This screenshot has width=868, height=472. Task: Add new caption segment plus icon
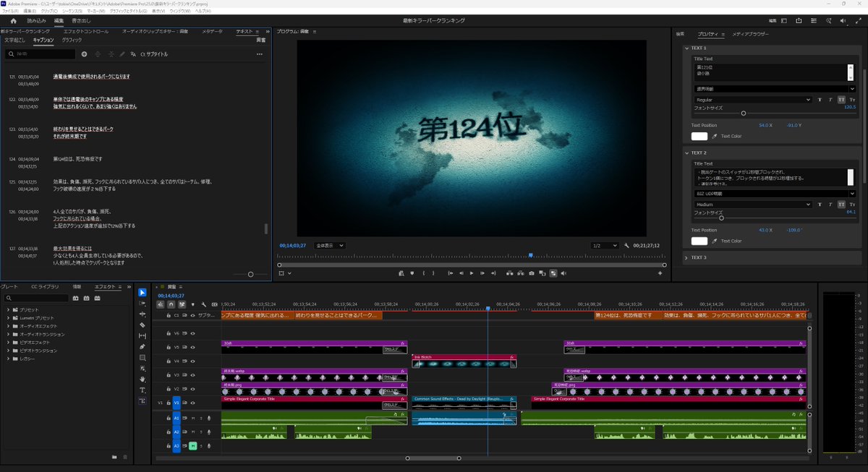tap(85, 54)
